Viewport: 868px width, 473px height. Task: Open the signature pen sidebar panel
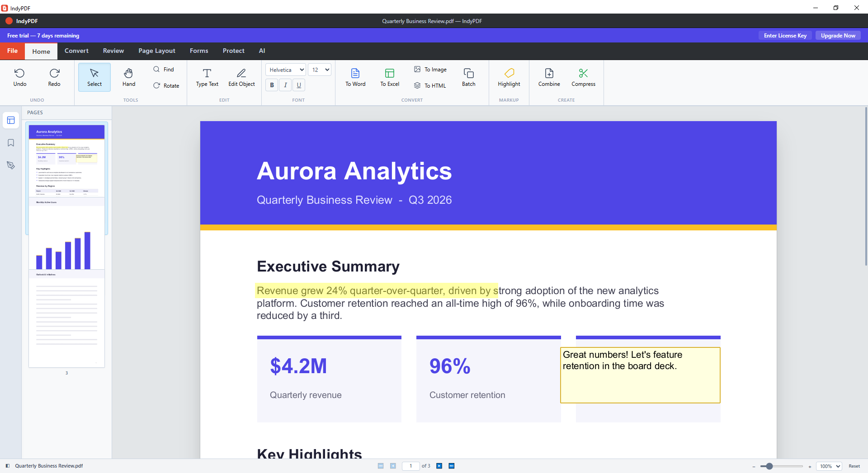[11, 165]
